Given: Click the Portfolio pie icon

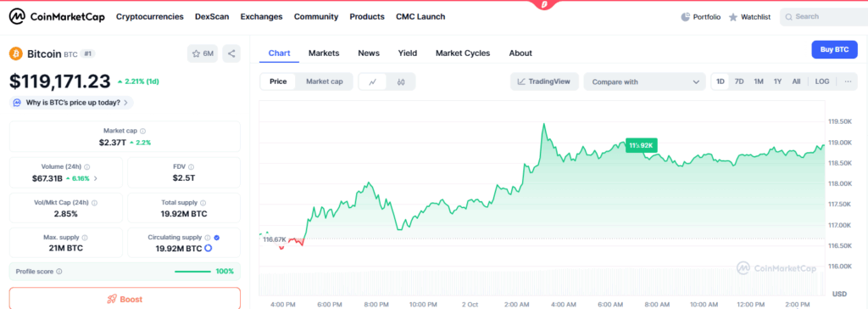Looking at the screenshot, I should [x=685, y=17].
